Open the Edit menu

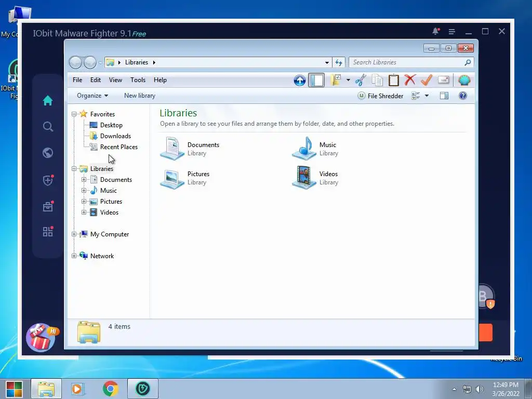[96, 80]
